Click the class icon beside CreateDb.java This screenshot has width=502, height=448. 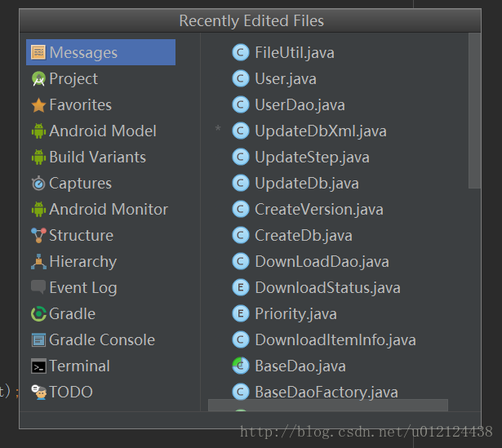coord(241,236)
